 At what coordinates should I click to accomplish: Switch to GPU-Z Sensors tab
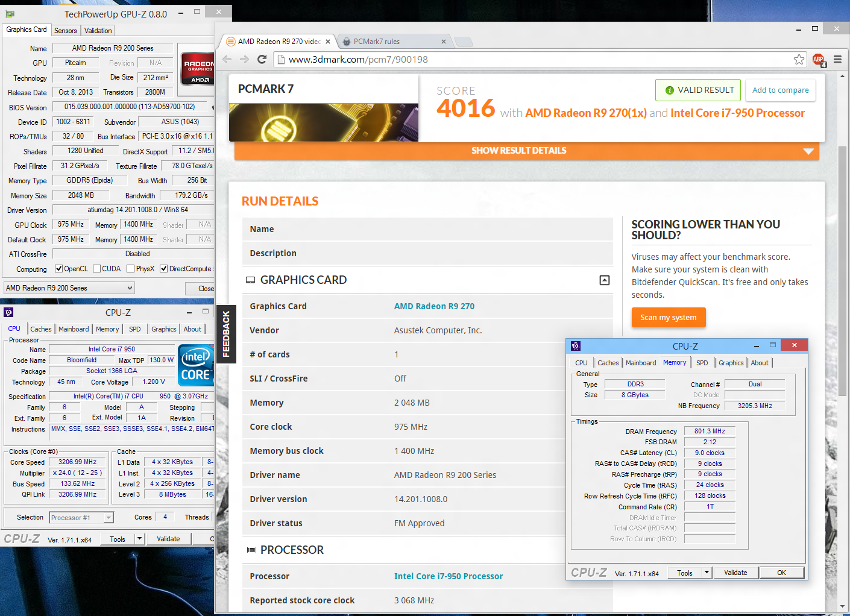coord(65,31)
